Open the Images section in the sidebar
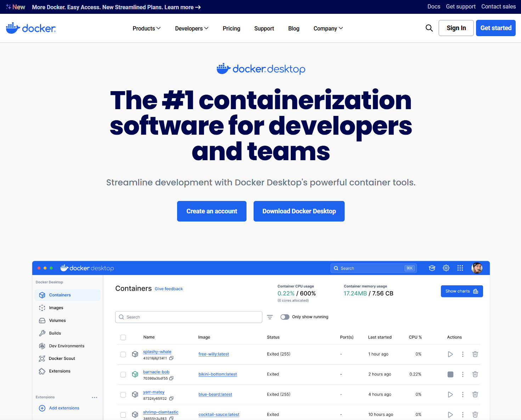The image size is (521, 420). [56, 308]
